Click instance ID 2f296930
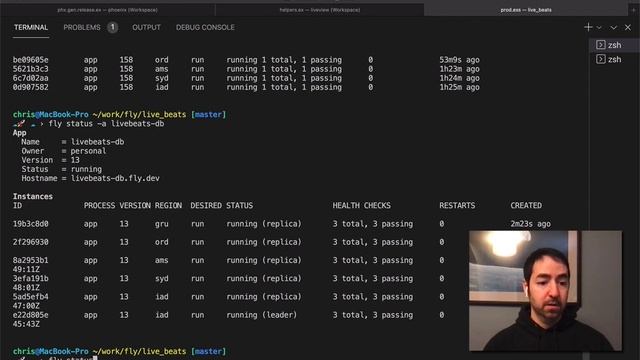Viewport: 640px width, 360px height. [31, 242]
